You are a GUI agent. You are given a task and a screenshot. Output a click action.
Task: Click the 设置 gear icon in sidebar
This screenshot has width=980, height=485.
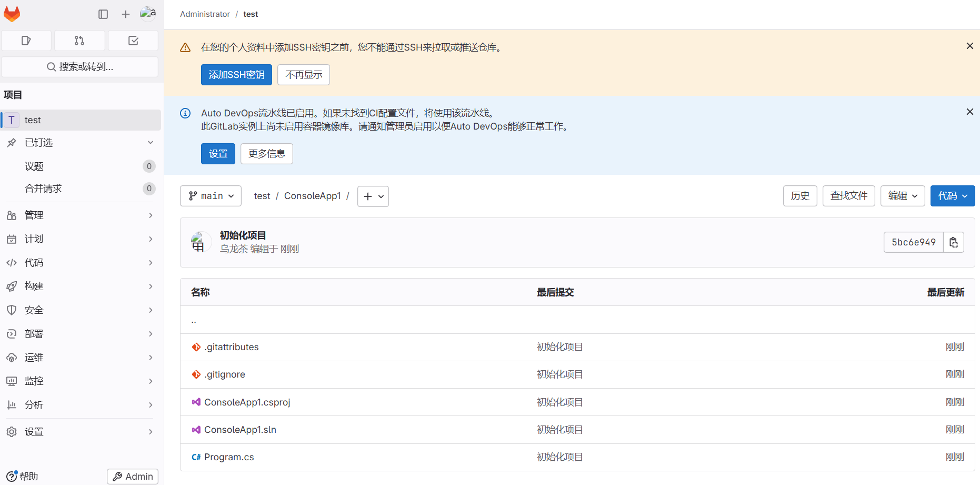pos(12,432)
